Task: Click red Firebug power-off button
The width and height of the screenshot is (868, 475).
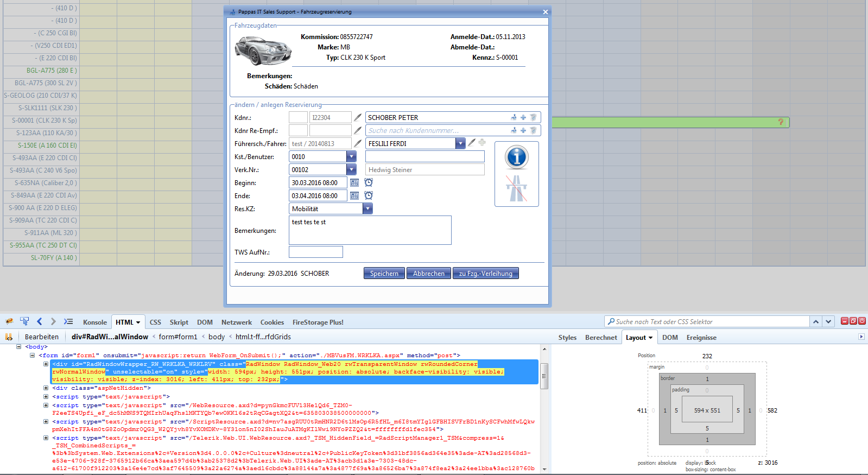Action: click(x=862, y=321)
